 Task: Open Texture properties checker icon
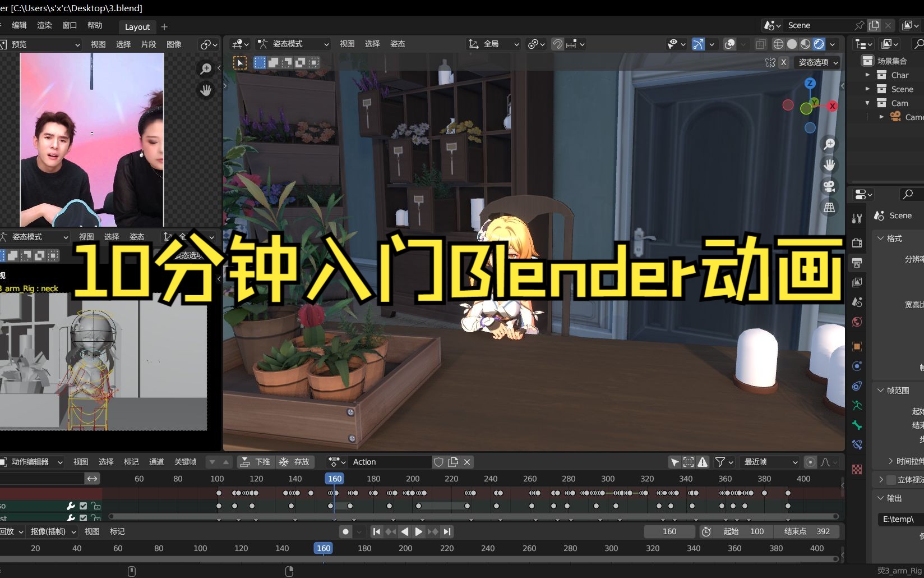click(857, 469)
